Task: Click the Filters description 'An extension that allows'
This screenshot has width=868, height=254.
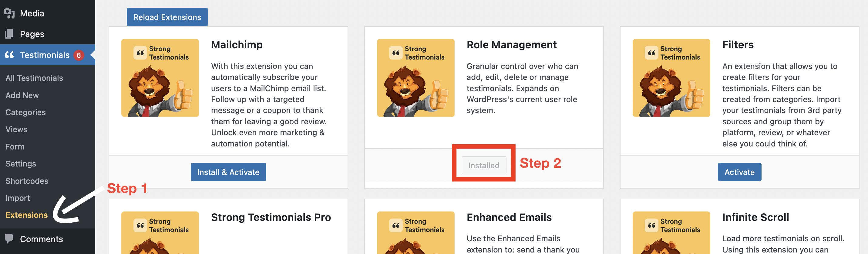Action: [x=782, y=105]
